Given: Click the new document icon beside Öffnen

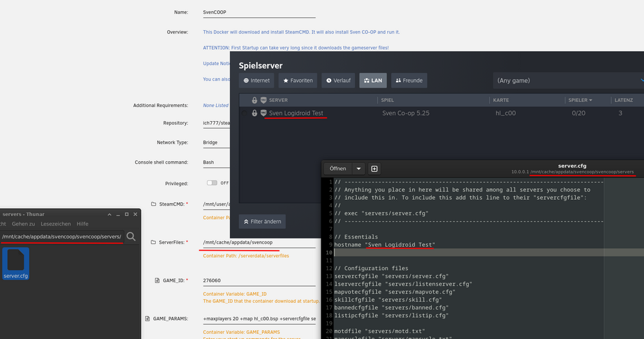Looking at the screenshot, I should click(374, 168).
